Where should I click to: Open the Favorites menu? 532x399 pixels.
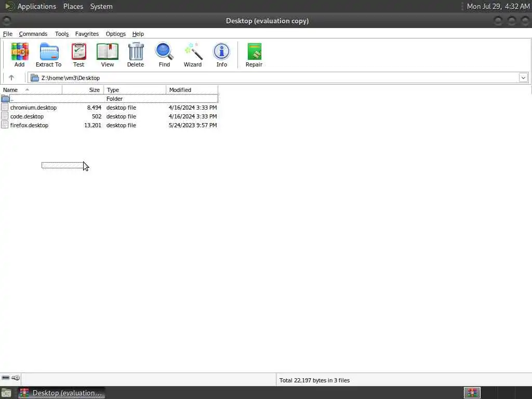(x=87, y=34)
